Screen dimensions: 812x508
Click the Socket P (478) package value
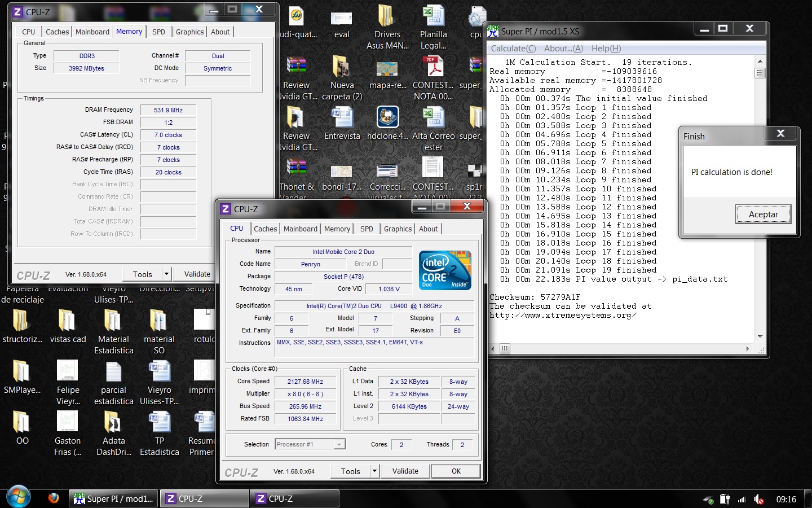tap(343, 277)
